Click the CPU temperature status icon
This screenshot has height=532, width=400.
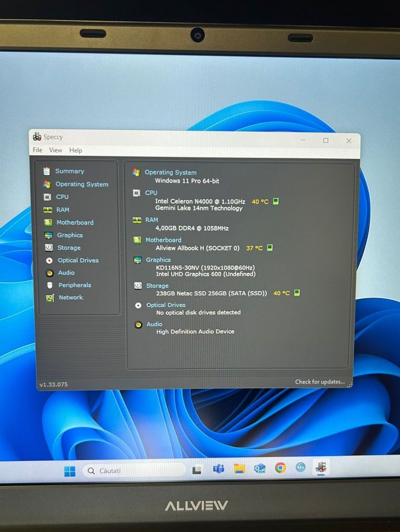tap(276, 201)
